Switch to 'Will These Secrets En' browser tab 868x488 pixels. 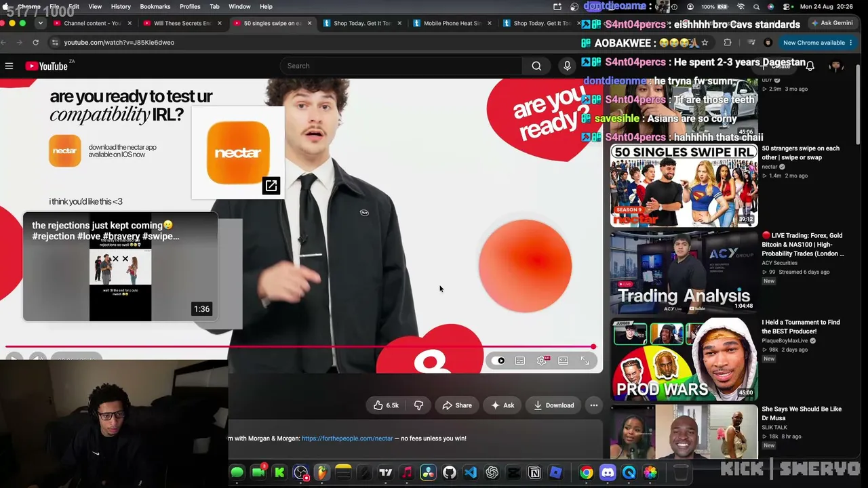click(182, 23)
